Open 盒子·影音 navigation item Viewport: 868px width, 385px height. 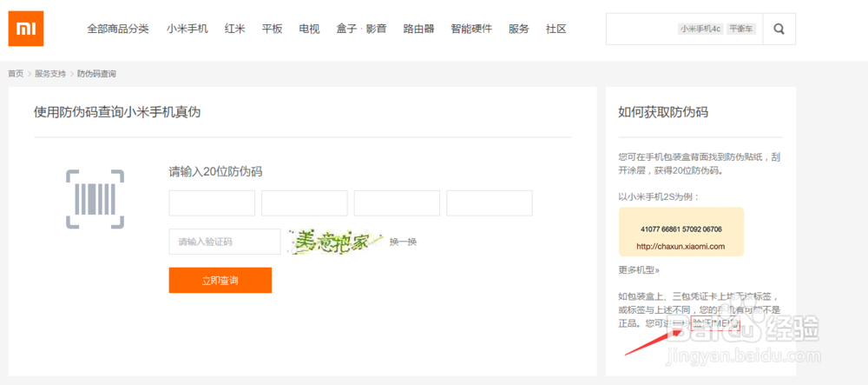362,29
